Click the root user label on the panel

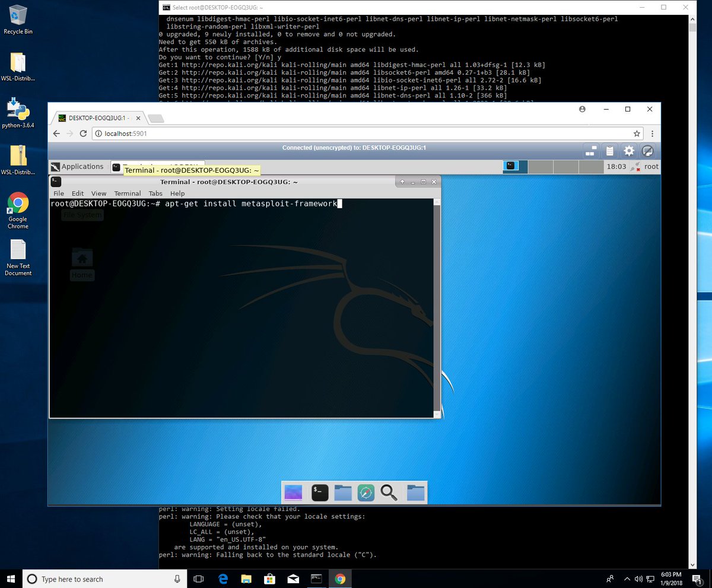(x=651, y=167)
